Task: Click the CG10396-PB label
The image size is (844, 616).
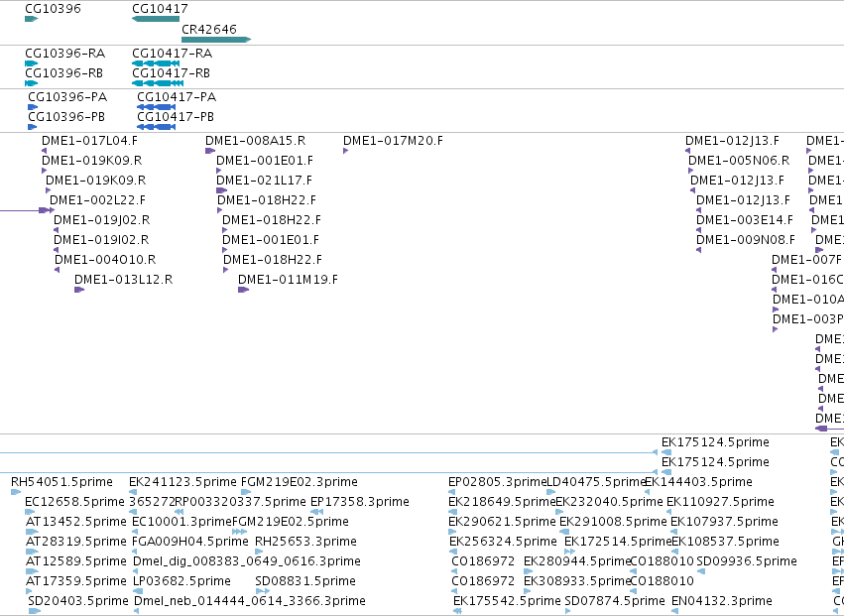Action: (x=66, y=117)
